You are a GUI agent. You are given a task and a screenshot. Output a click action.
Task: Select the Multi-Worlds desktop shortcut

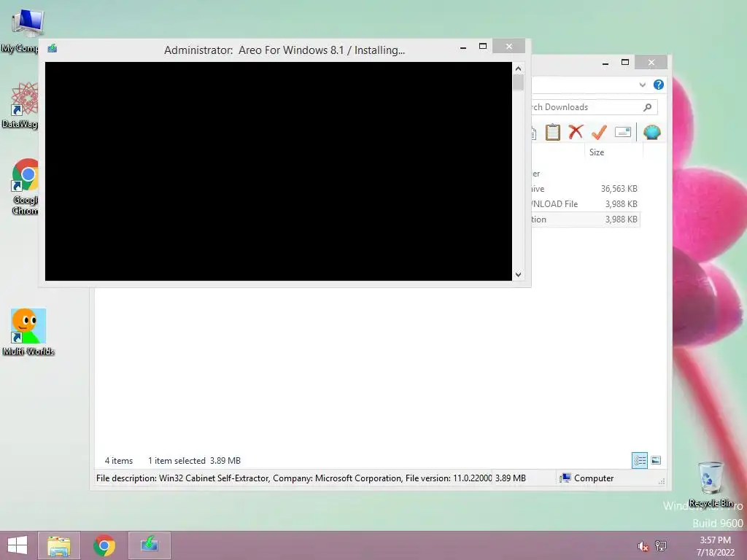(28, 332)
